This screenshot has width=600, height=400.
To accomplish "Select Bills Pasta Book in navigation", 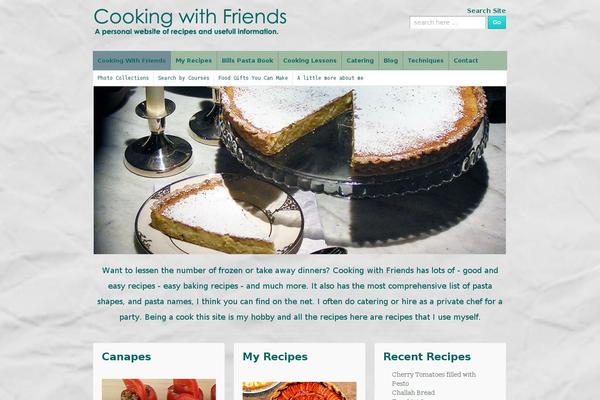I will click(248, 60).
